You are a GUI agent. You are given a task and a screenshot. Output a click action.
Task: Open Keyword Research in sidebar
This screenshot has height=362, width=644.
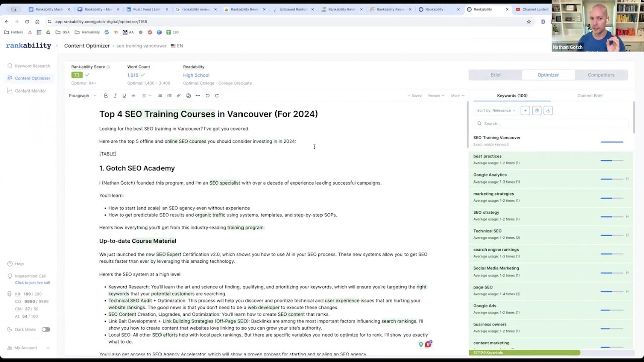pyautogui.click(x=29, y=66)
